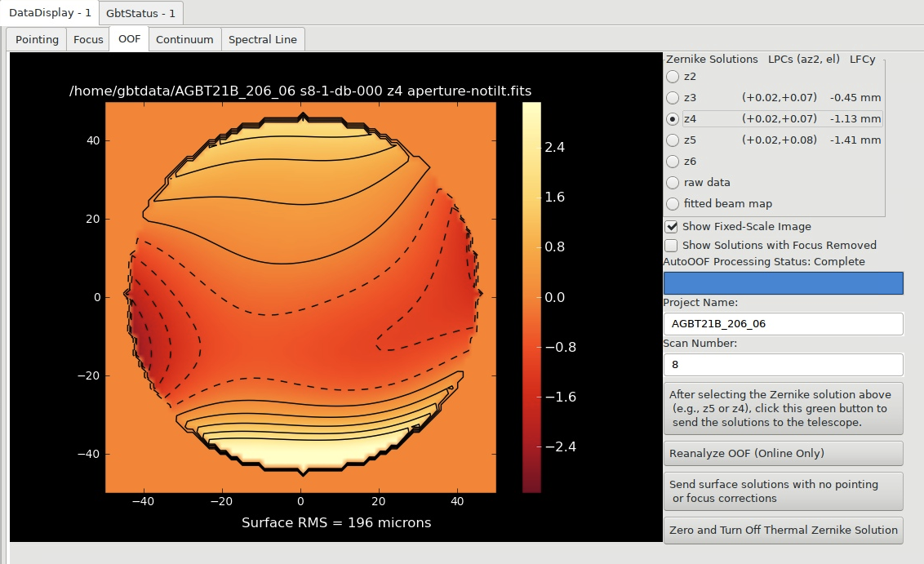Image resolution: width=924 pixels, height=564 pixels.
Task: Click the z4 LFCy value -1.13 mm
Action: 855,119
